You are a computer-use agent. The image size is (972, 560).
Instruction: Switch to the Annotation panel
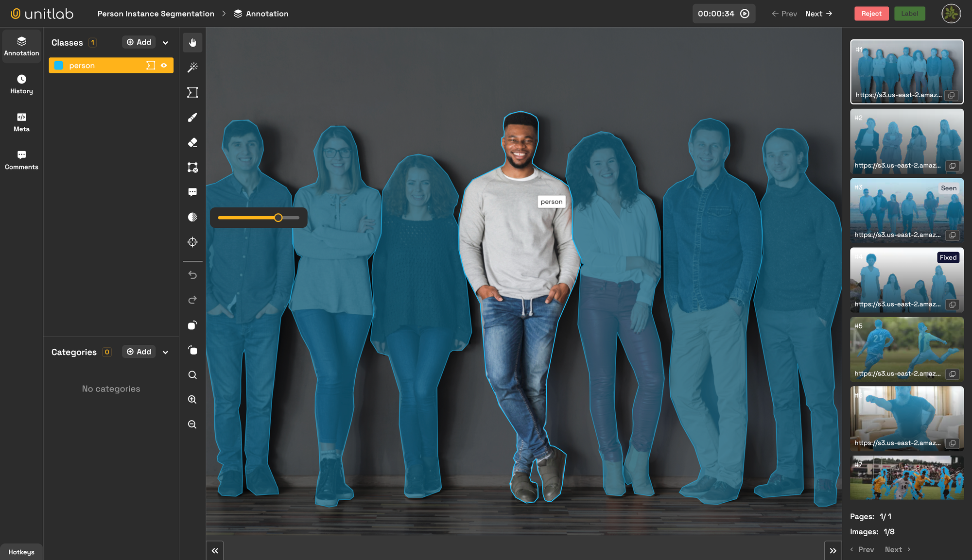point(21,46)
